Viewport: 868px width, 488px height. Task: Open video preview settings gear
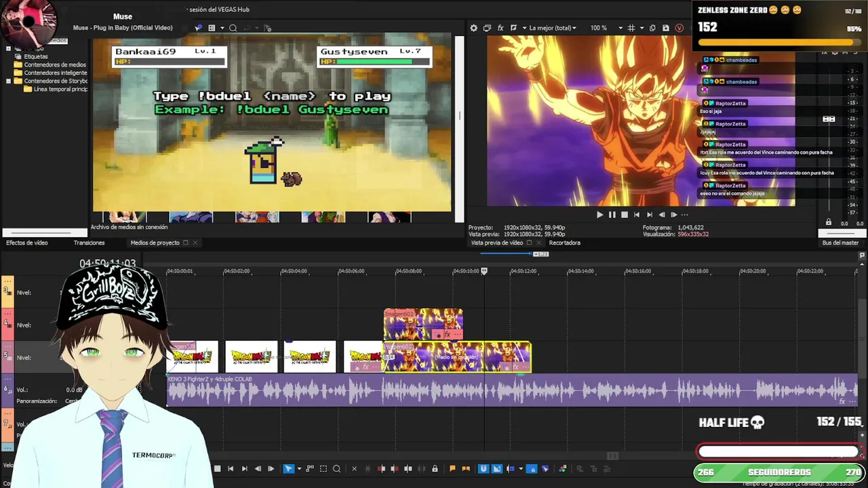pyautogui.click(x=473, y=28)
